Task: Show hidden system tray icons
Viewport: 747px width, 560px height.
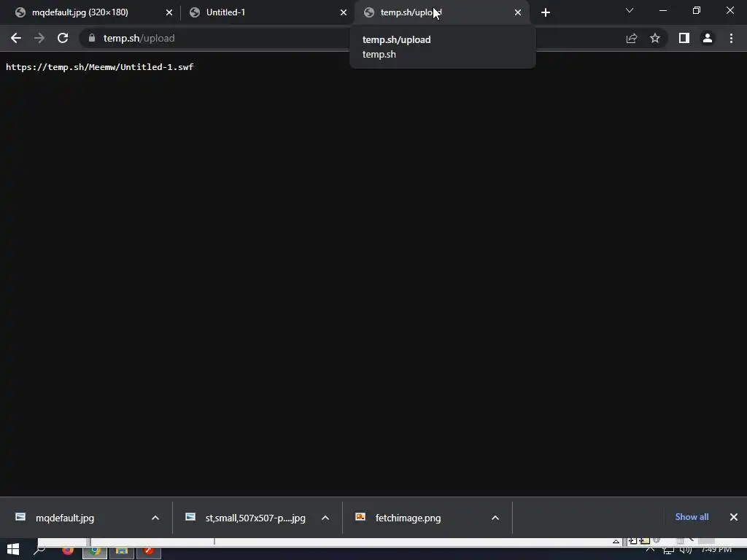Action: [x=650, y=550]
